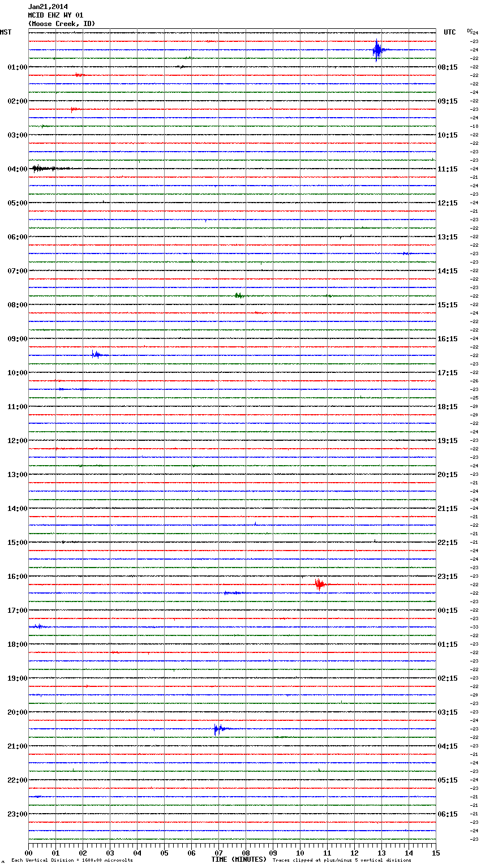
Task: Click the '16:15' UTC time label
Action: coord(448,338)
